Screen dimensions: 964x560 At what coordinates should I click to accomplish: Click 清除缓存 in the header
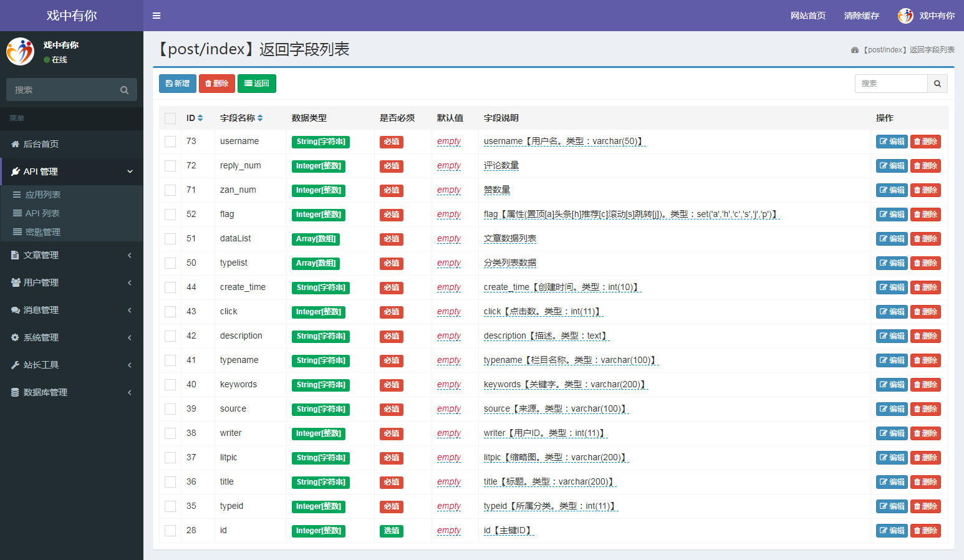862,16
